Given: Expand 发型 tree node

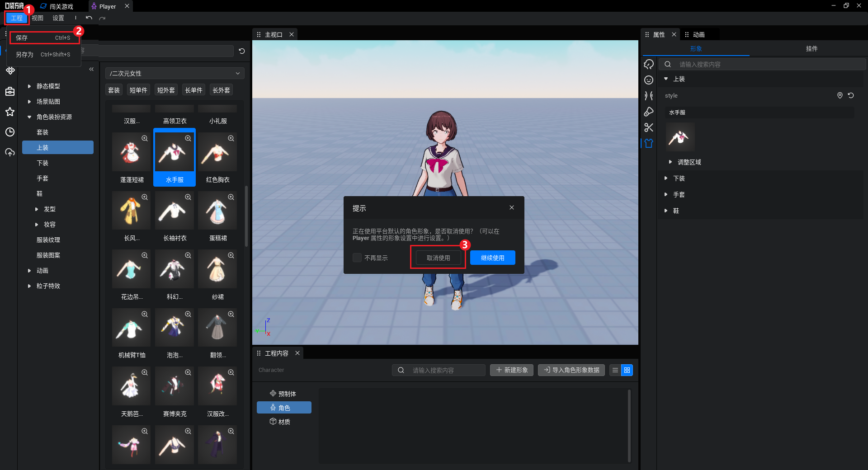Looking at the screenshot, I should click(x=37, y=209).
